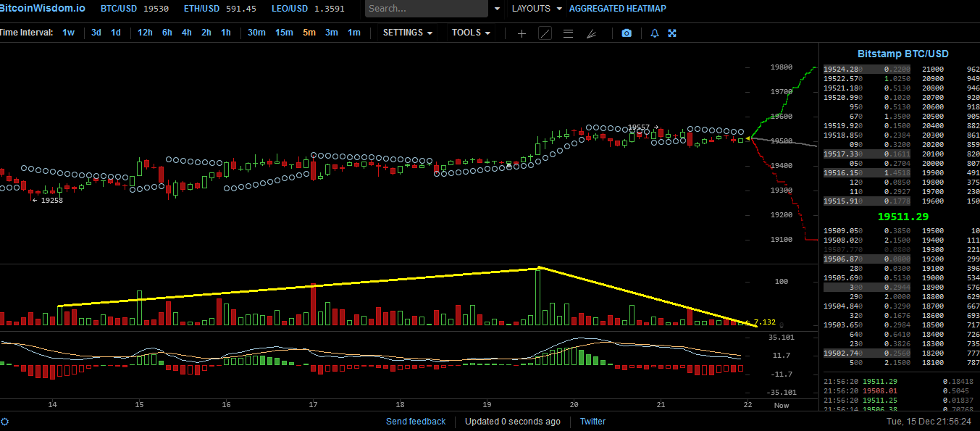
Task: Click the Updated 0 seconds ago status
Action: [512, 422]
